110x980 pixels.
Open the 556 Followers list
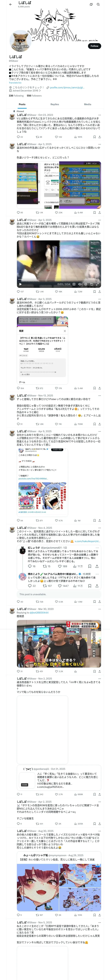34,96
